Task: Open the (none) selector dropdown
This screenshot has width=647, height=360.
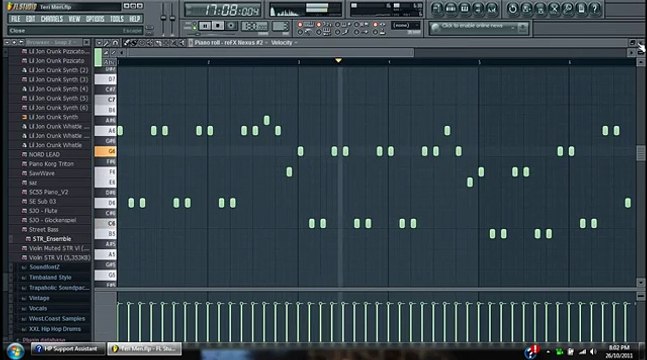Action: pyautogui.click(x=405, y=26)
